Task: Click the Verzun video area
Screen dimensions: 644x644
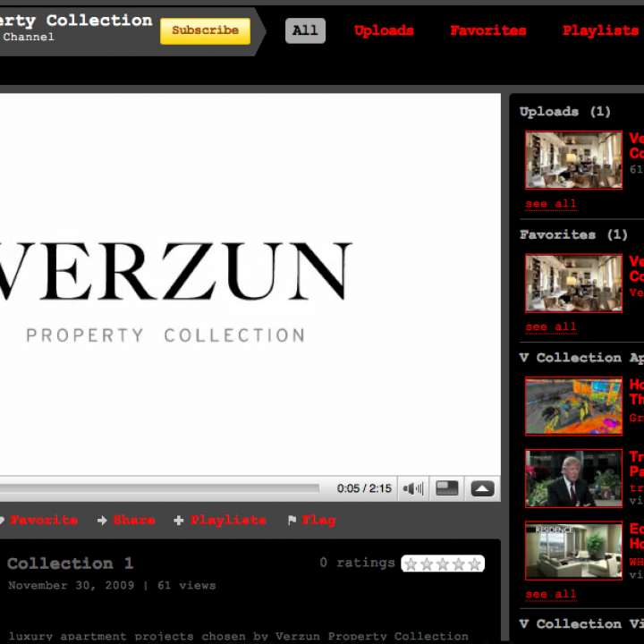Action: [x=250, y=284]
